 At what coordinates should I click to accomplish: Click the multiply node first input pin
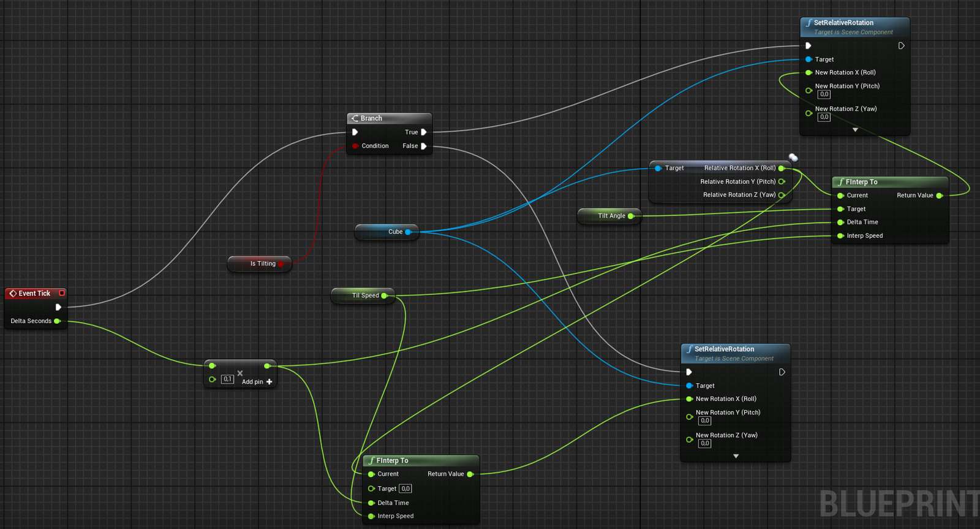tap(212, 366)
